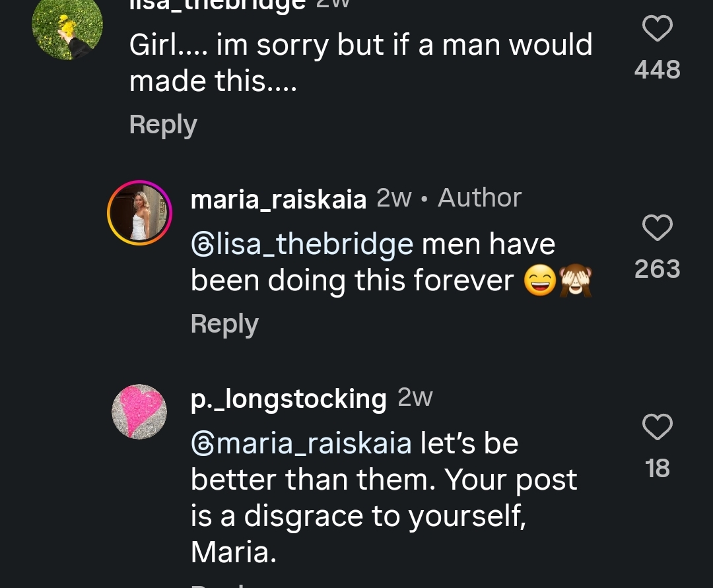The width and height of the screenshot is (713, 588).
Task: Open p._longstocking's profile via username
Action: [289, 399]
